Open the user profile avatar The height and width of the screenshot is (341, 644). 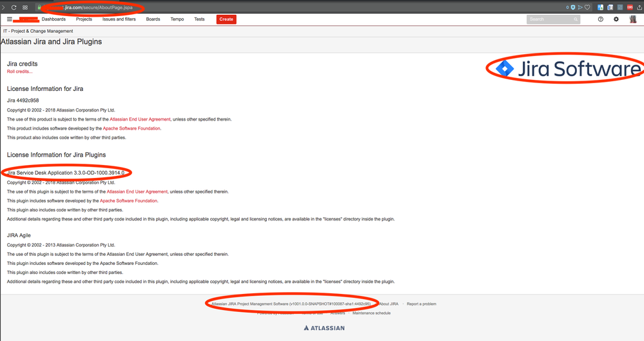click(x=633, y=19)
